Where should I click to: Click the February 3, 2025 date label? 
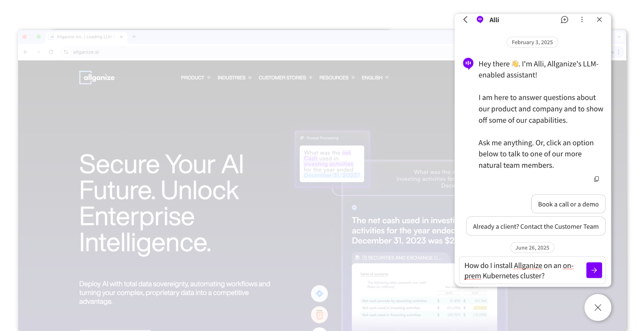point(532,42)
